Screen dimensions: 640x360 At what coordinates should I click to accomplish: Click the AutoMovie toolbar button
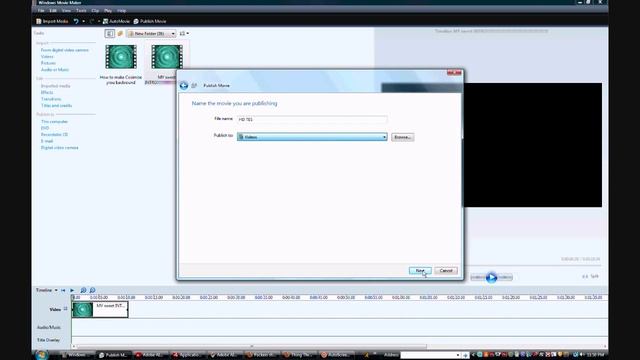[x=116, y=21]
